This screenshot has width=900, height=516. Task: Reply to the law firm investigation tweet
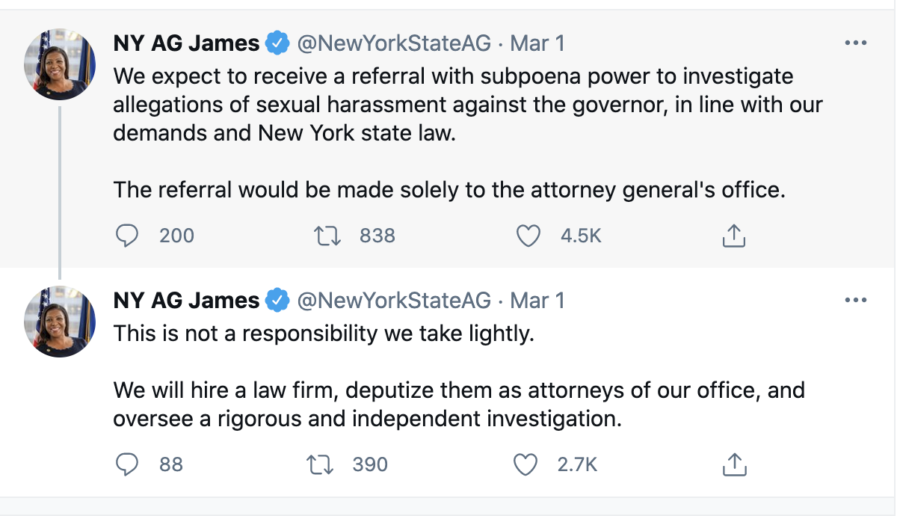(x=127, y=465)
